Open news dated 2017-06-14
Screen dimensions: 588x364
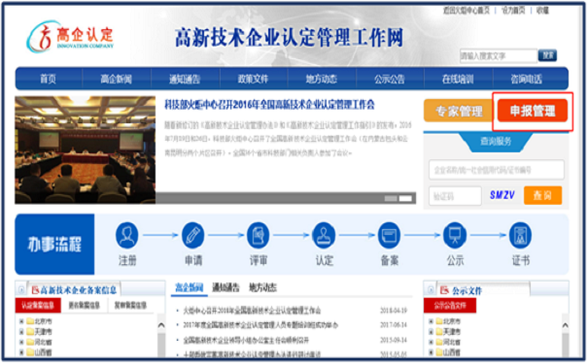point(260,325)
